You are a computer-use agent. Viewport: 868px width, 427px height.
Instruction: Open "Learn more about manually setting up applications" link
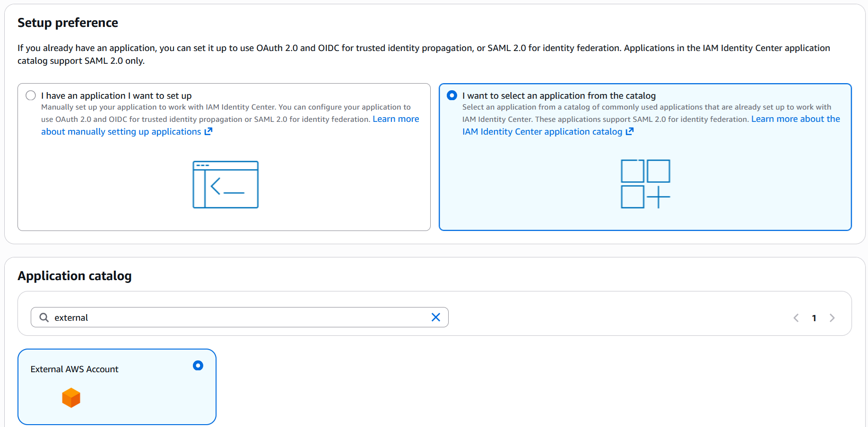121,132
